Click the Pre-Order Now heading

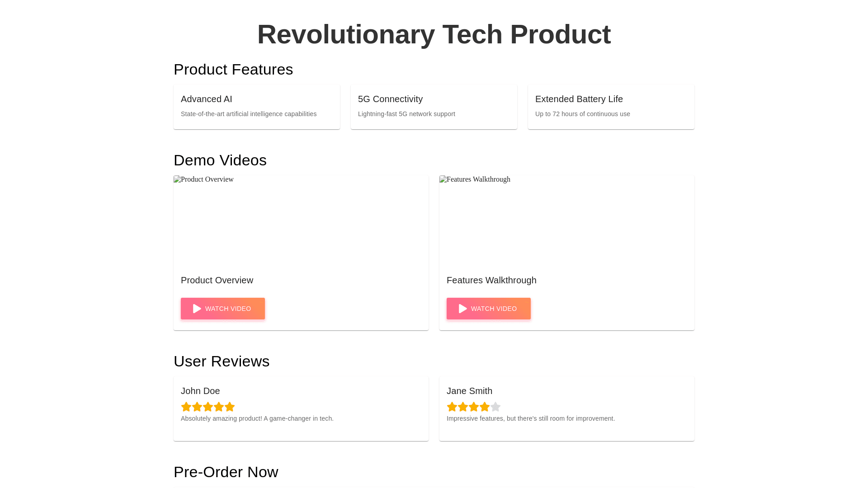(226, 472)
